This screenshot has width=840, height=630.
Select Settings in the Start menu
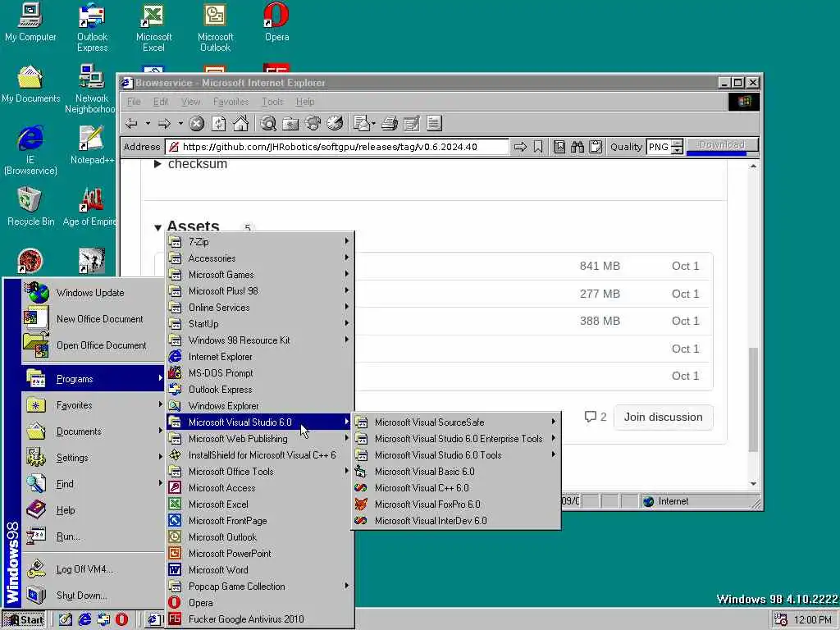tap(94, 458)
